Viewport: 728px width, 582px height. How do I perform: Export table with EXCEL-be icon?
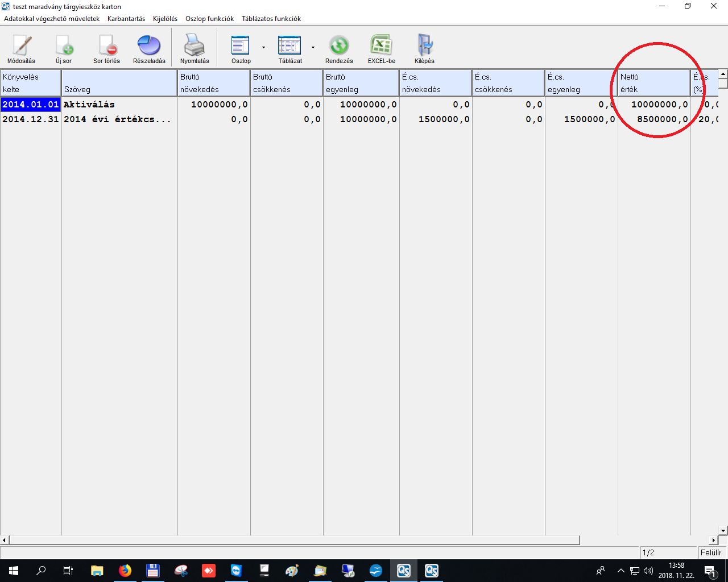coord(381,45)
